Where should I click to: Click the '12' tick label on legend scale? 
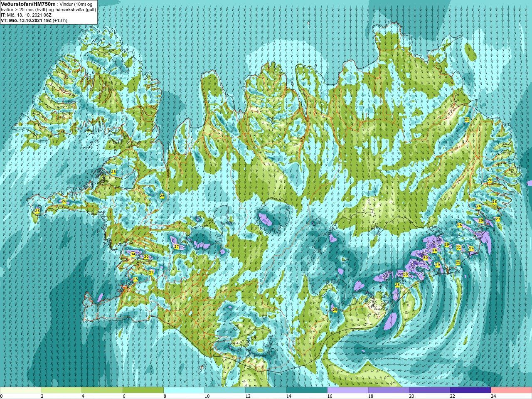[x=248, y=396]
